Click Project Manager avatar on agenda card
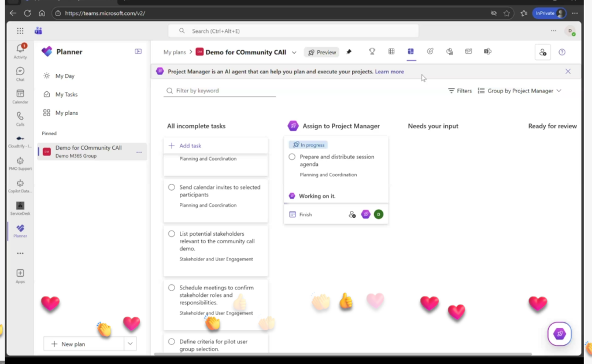The image size is (592, 364). tap(365, 214)
